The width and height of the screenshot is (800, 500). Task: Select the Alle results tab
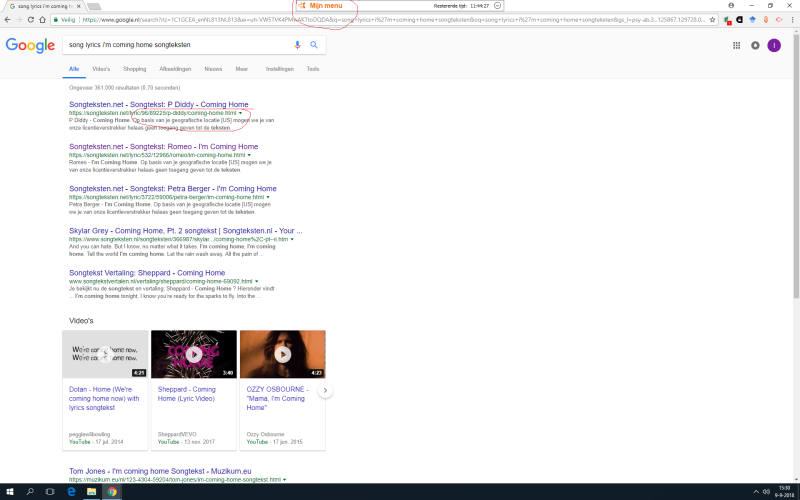tap(74, 69)
